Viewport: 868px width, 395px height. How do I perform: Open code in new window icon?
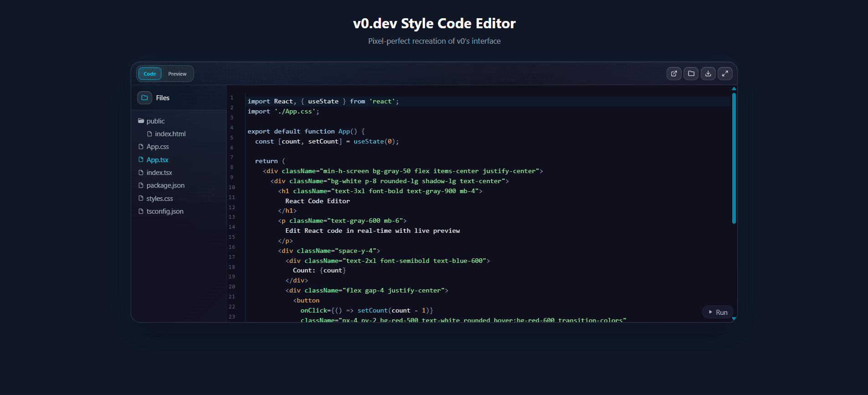[674, 73]
